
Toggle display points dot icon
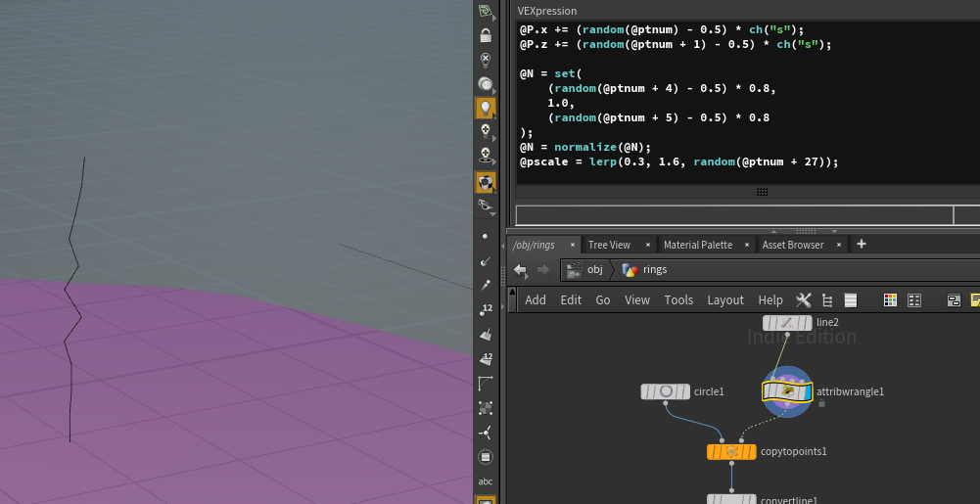coord(486,237)
